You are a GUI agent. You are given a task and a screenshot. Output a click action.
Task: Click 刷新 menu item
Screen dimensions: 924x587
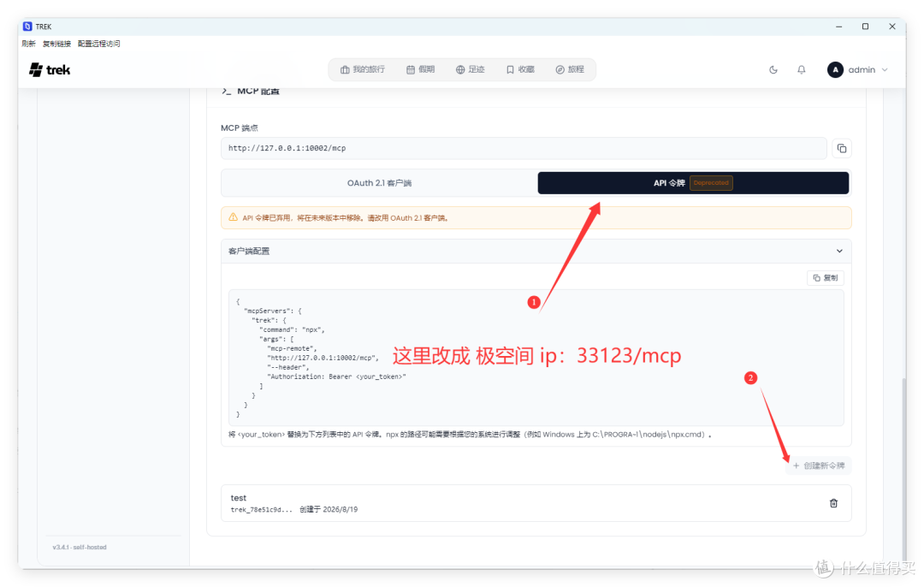(29, 44)
